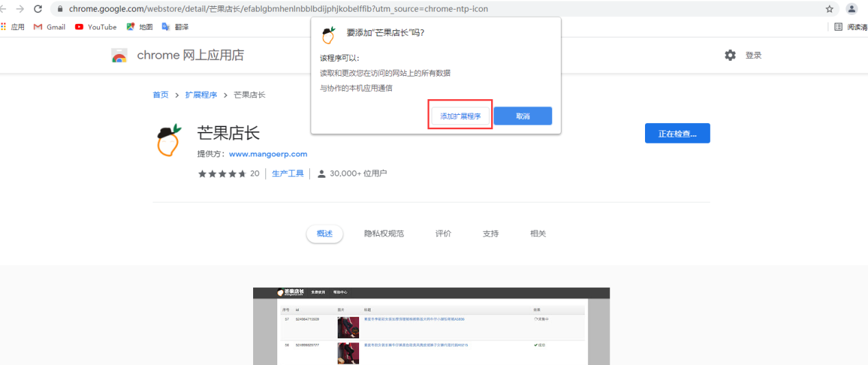
Task: Click the 正在检查... button
Action: click(677, 133)
